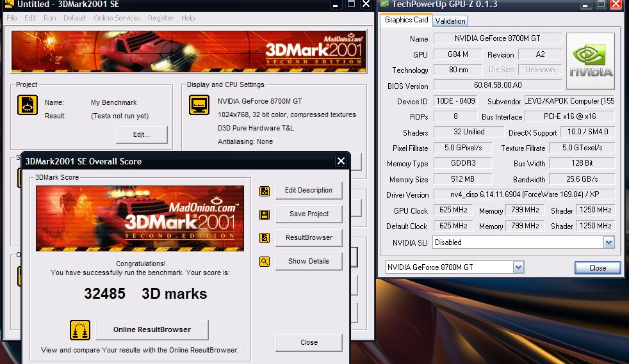Click the Memory Type GDDR3 value

[462, 163]
